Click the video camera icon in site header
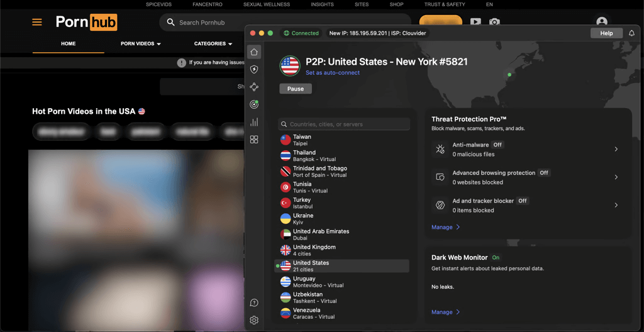Screen dimensions: 644x332 pyautogui.click(x=475, y=22)
